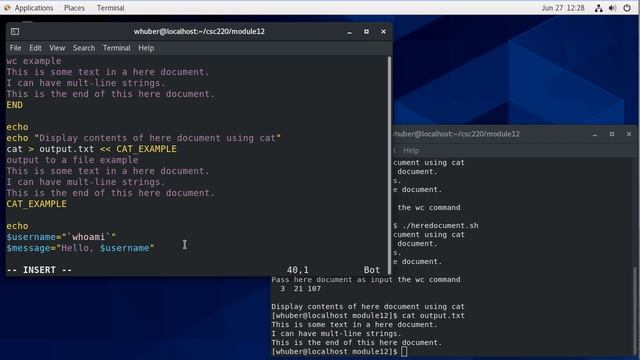Click the 'cat > output.txt << CAT_EXAMPLE' line
This screenshot has height=360, width=640.
91,149
